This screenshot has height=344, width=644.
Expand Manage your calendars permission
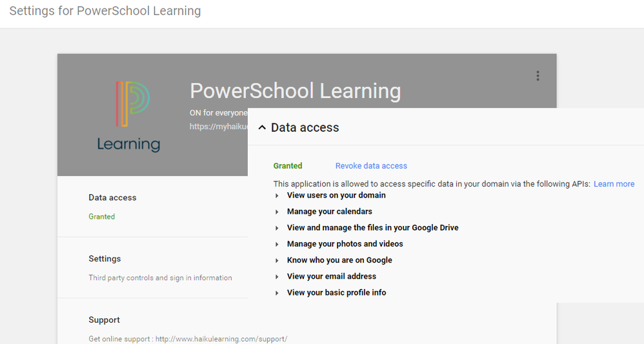pos(277,212)
